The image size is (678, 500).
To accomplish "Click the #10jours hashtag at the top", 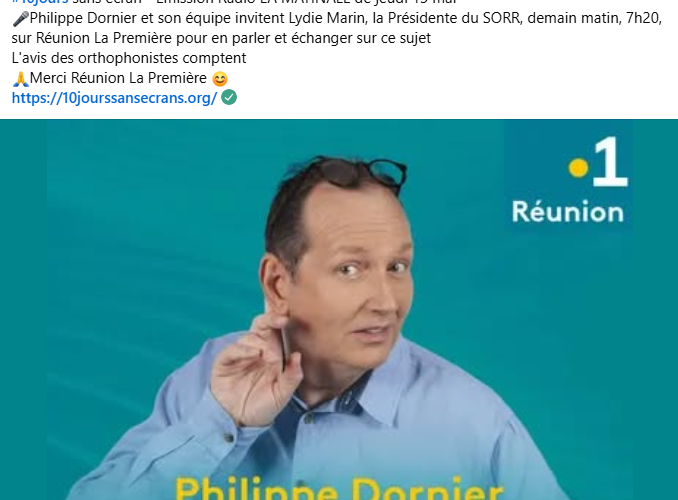I will point(40,2).
